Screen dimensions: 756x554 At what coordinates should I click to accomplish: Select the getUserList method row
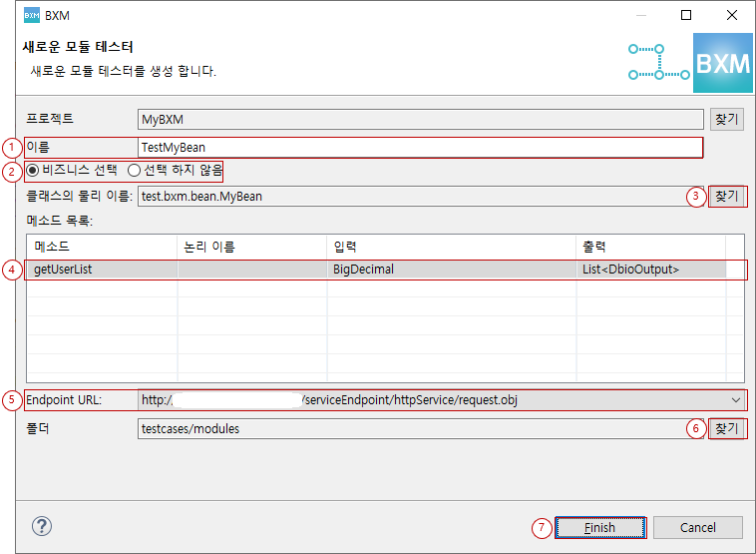tap(100, 270)
